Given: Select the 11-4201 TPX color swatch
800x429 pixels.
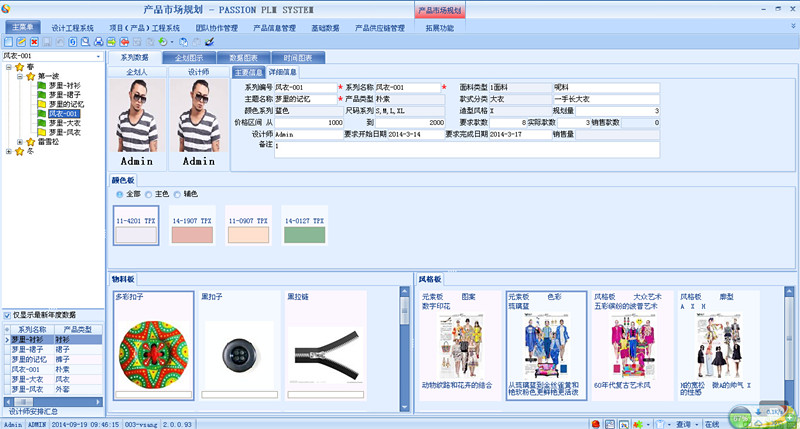Looking at the screenshot, I should [136, 225].
